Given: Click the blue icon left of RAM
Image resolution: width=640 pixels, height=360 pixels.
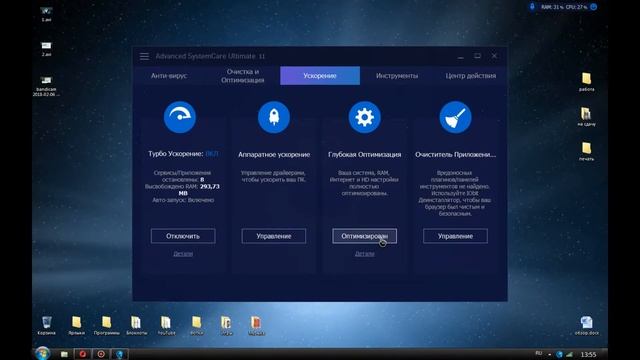Looking at the screenshot, I should 532,7.
